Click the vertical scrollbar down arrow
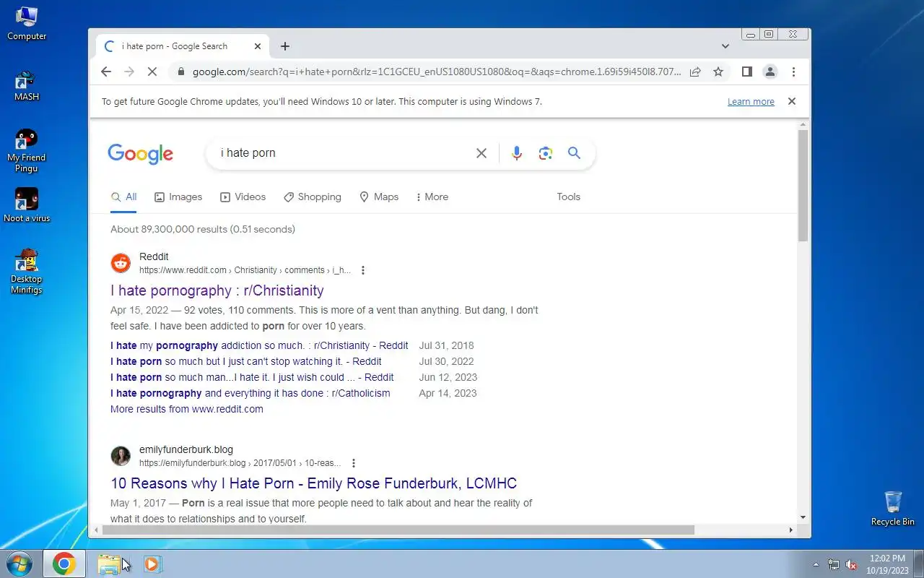The image size is (924, 578). [x=803, y=517]
